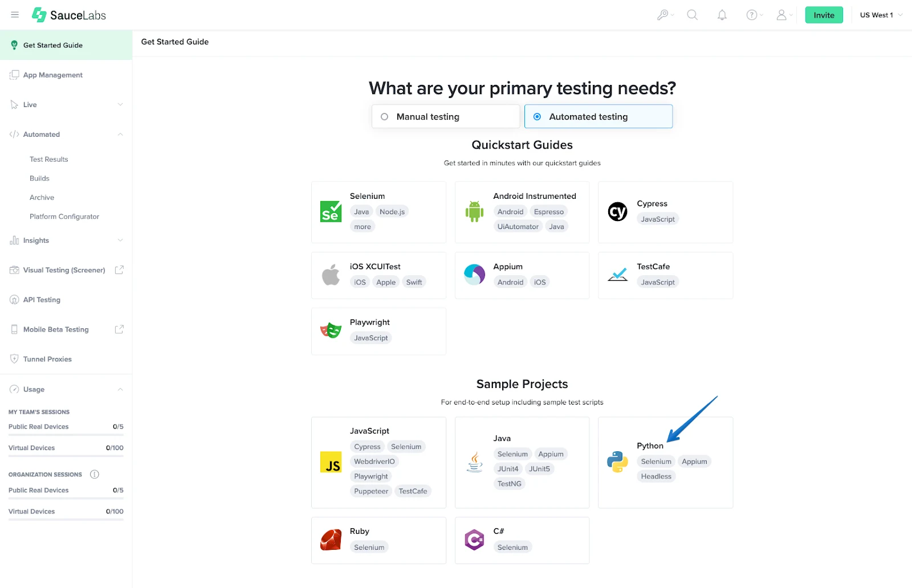Click the Appium quickstart icon

pyautogui.click(x=474, y=275)
